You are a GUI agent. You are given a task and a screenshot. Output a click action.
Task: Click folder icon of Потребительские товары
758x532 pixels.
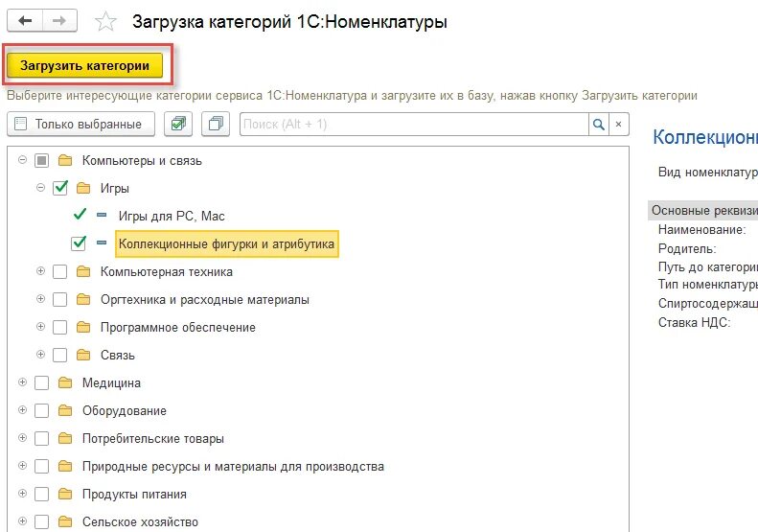point(65,438)
